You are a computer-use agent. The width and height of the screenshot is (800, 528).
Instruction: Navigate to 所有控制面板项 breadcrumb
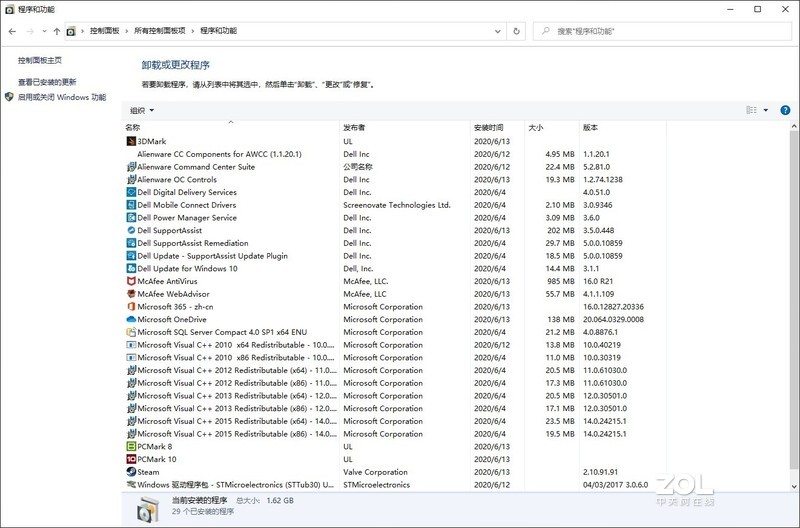click(x=160, y=31)
